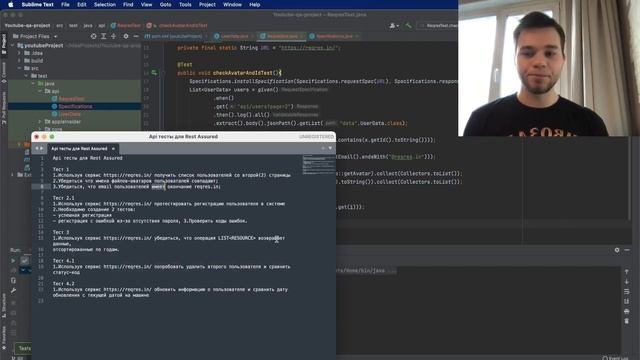Click the Sublime minimap
The height and width of the screenshot is (360, 640).
[318, 165]
